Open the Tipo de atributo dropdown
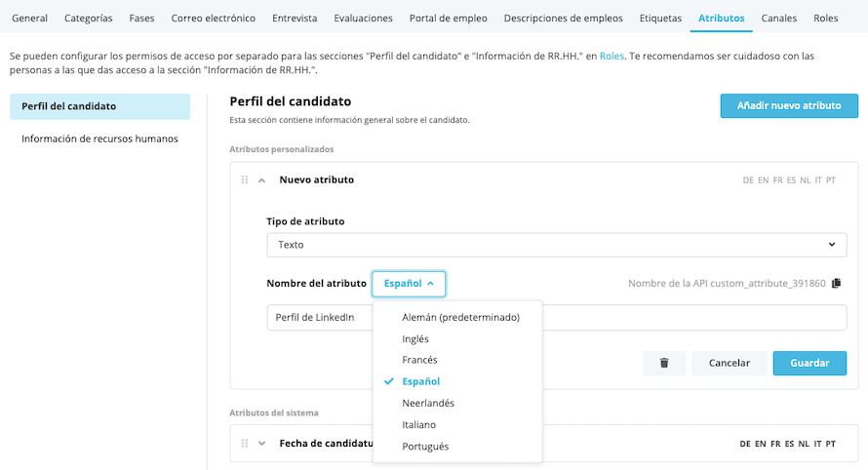868x470 pixels. [556, 245]
